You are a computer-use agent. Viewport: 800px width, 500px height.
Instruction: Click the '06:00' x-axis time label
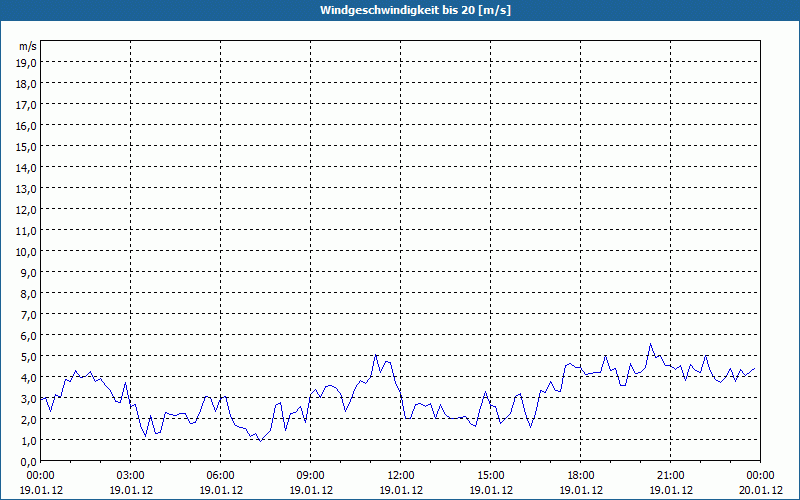coord(221,476)
